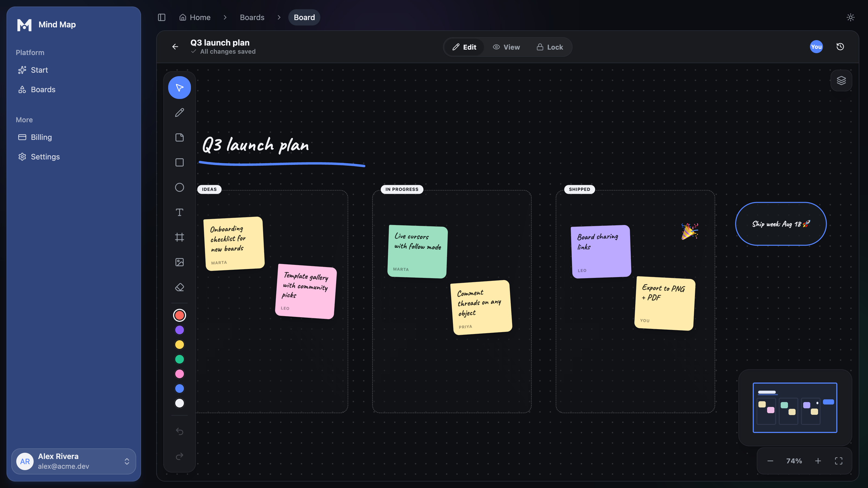Image resolution: width=868 pixels, height=488 pixels.
Task: Select the Export to PNG + PDF note
Action: tap(665, 303)
